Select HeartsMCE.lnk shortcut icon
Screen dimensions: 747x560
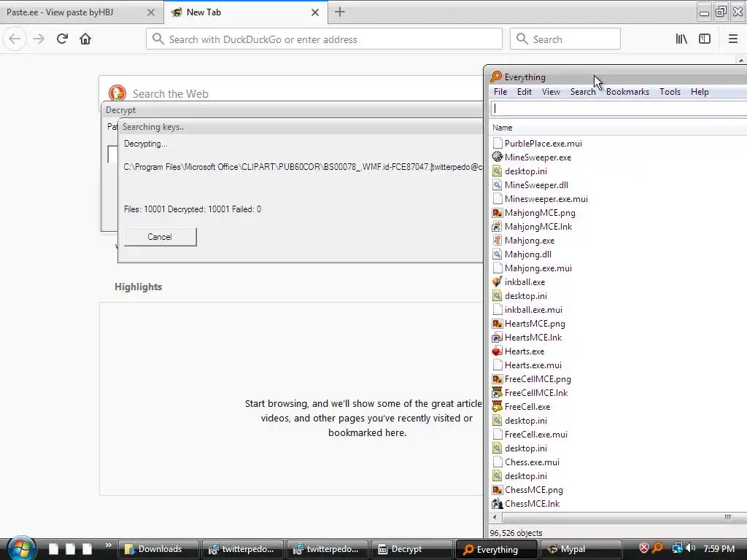pos(498,337)
